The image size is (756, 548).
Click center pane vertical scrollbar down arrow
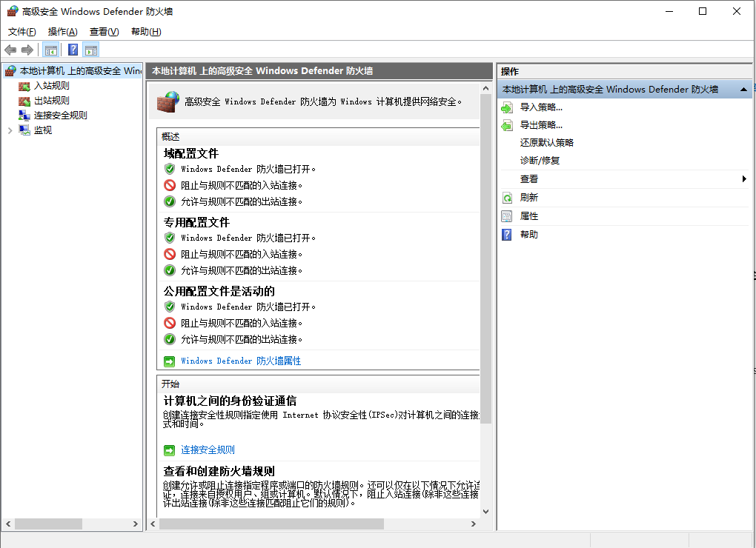[485, 512]
